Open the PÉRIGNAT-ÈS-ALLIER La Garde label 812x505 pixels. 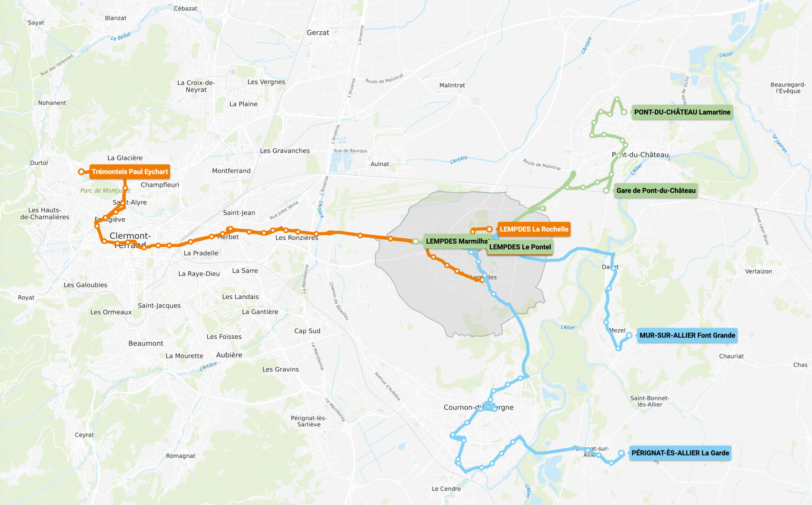click(x=680, y=453)
